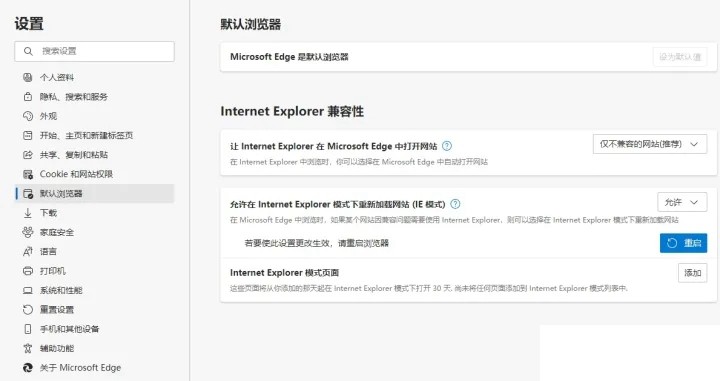Click the share icon beside 共享、复制和粘贴

click(28, 155)
